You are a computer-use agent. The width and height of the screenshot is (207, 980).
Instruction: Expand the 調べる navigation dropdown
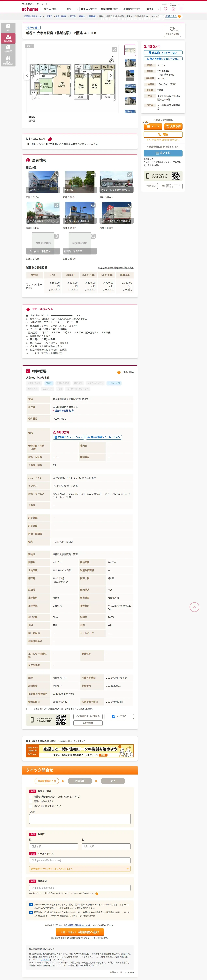pos(152,9)
